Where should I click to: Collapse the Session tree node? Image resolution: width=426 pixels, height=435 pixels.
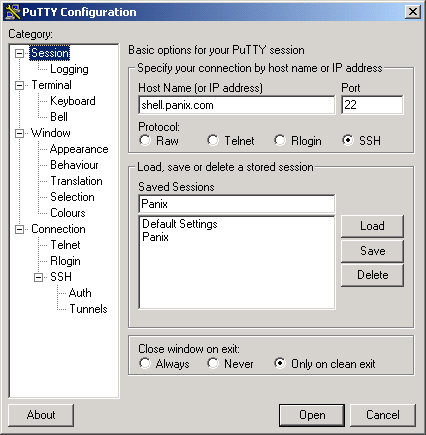point(20,53)
